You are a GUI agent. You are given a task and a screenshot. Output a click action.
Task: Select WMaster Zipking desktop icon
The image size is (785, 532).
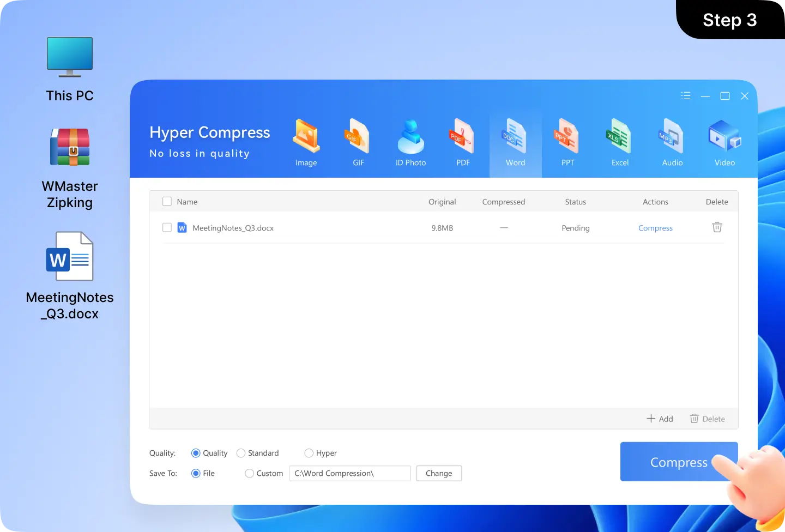click(x=70, y=169)
